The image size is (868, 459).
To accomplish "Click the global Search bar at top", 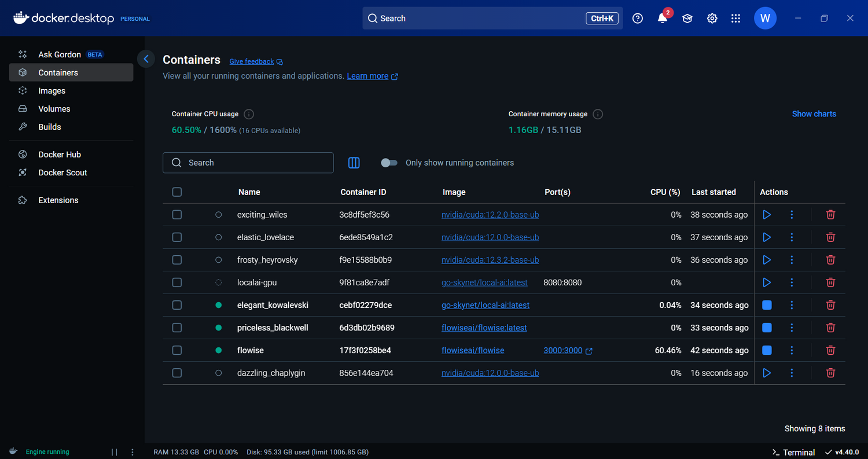I will coord(492,19).
